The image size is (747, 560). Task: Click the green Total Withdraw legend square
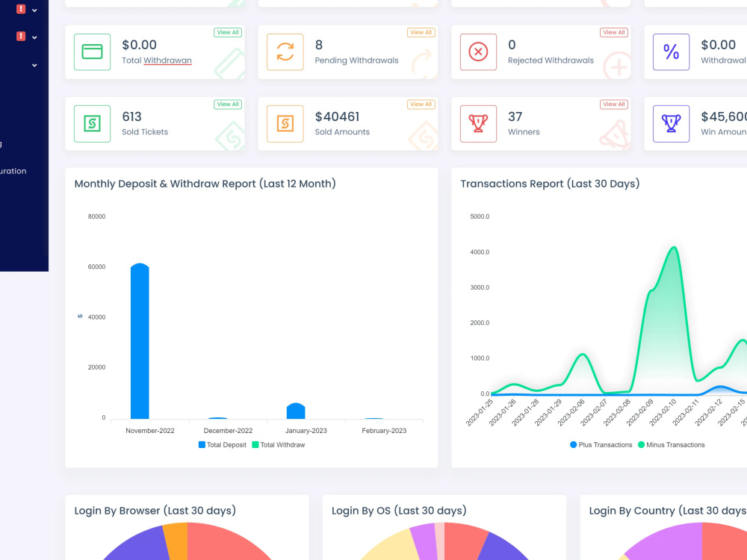pyautogui.click(x=255, y=445)
